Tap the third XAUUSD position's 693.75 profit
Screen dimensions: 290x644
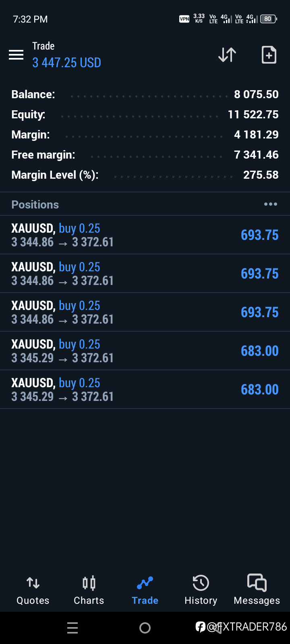pyautogui.click(x=260, y=312)
